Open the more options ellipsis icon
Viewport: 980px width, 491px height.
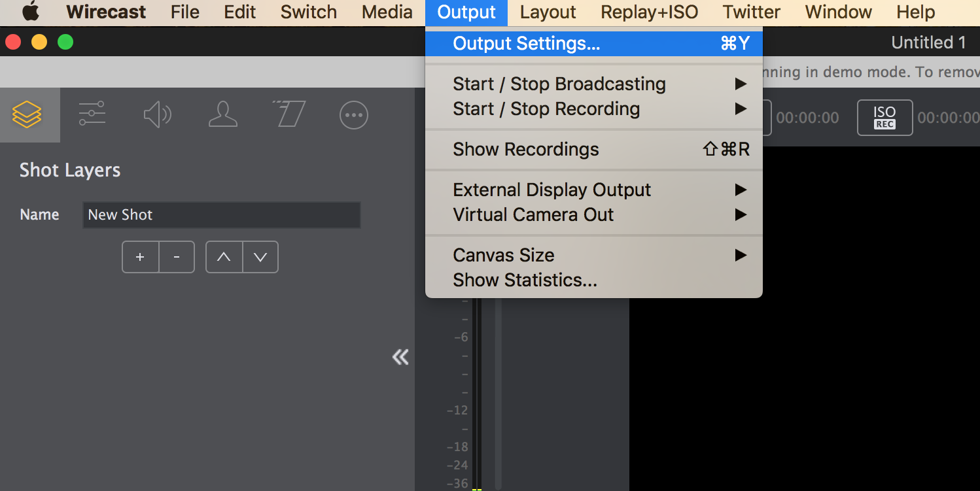pyautogui.click(x=354, y=116)
